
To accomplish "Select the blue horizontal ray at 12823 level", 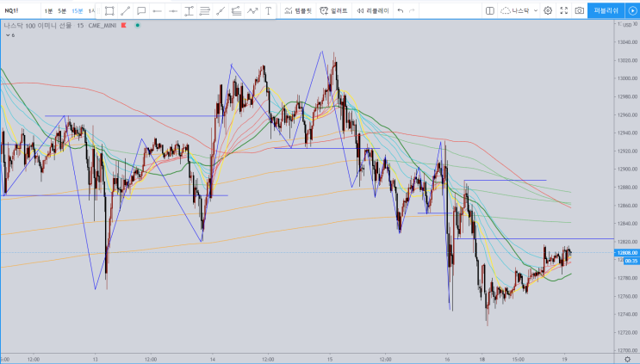I will [534, 239].
